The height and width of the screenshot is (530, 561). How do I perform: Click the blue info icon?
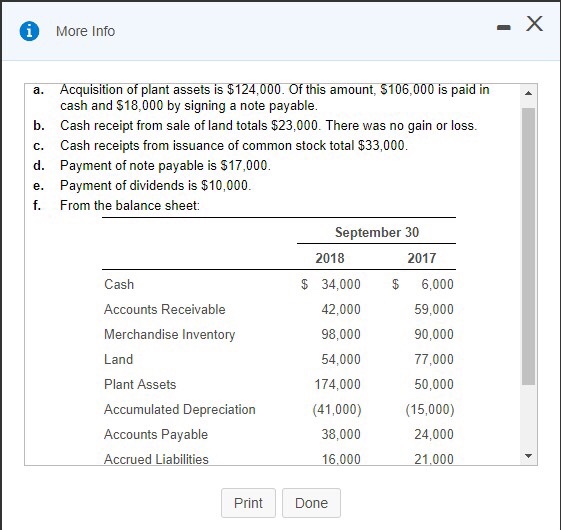pyautogui.click(x=29, y=31)
